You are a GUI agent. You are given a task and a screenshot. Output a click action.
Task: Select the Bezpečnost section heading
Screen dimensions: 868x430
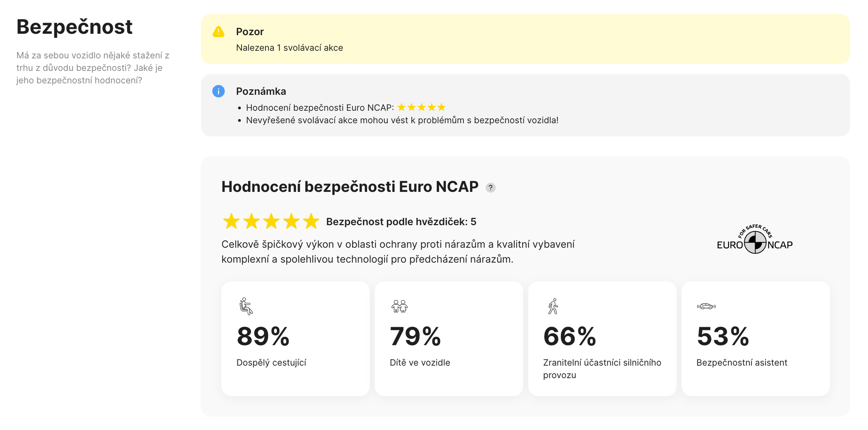[74, 27]
